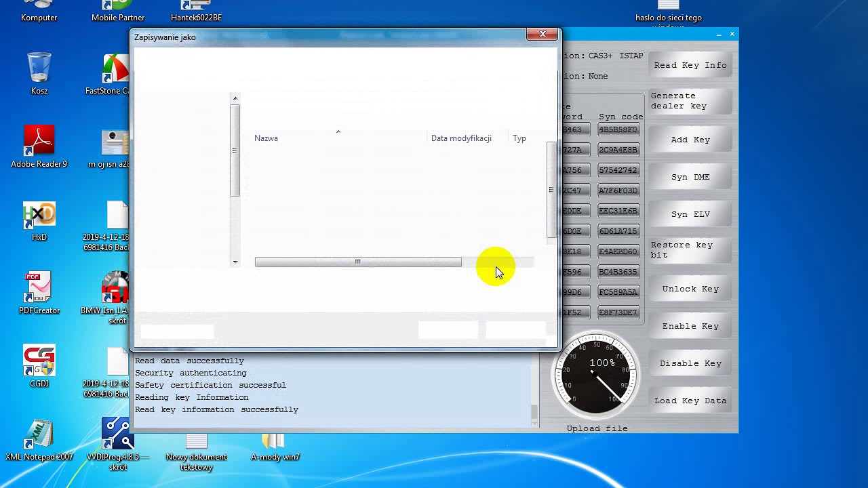Click the navigation pane scroll down arrow
The width and height of the screenshot is (868, 488).
pos(235,262)
